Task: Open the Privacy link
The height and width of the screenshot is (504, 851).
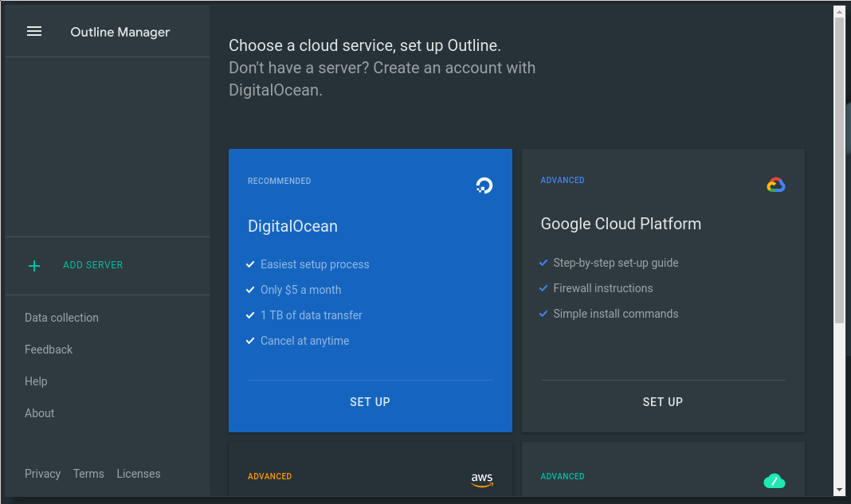Action: [42, 475]
